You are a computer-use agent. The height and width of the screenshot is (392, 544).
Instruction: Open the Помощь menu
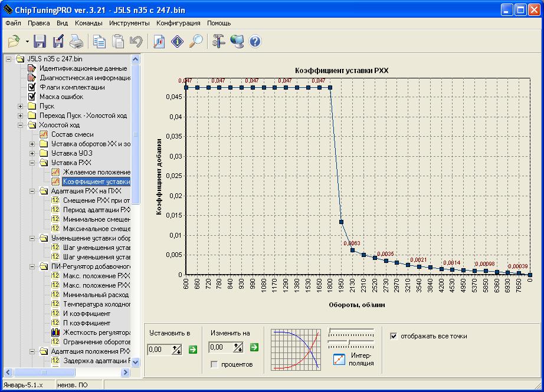point(219,23)
